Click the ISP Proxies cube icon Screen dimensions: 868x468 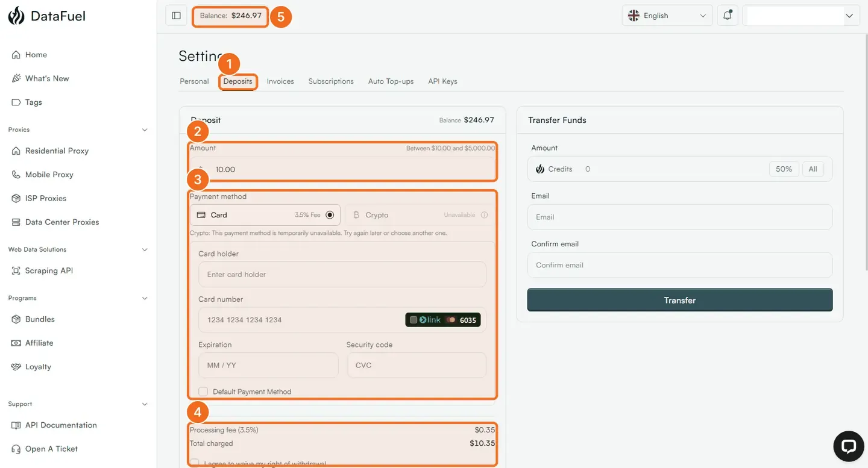16,198
